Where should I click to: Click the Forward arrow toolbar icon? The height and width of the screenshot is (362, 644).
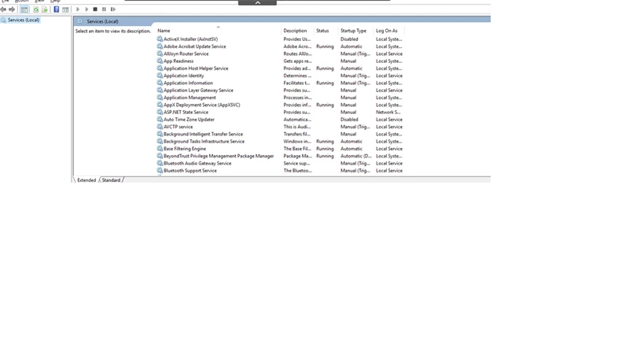[x=12, y=9]
